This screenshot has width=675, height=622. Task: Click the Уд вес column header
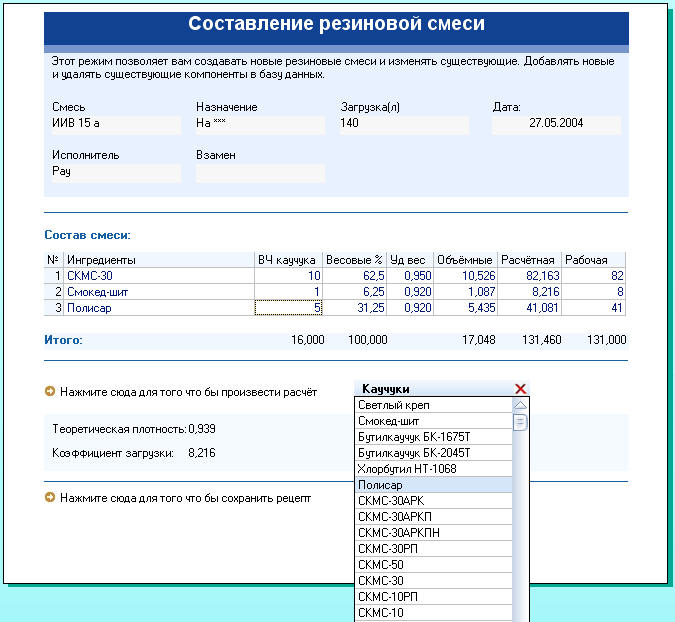[x=410, y=260]
